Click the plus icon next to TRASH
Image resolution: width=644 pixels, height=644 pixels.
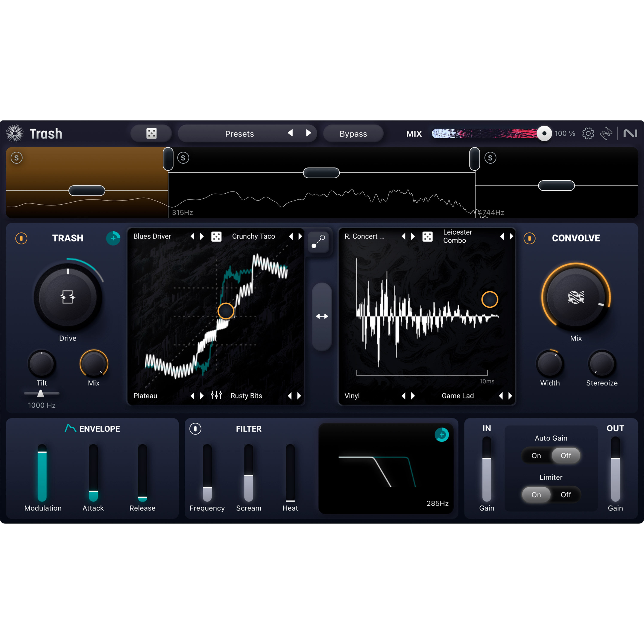[113, 238]
